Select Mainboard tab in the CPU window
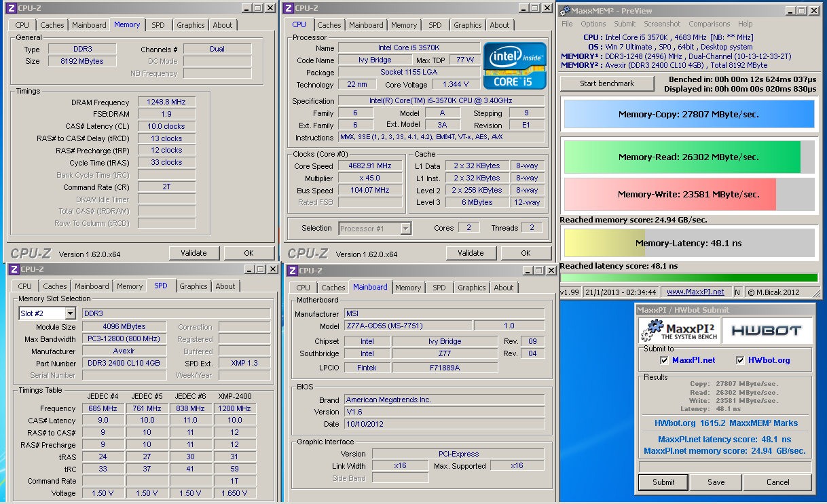Viewport: 827px width, 504px height. tap(366, 25)
